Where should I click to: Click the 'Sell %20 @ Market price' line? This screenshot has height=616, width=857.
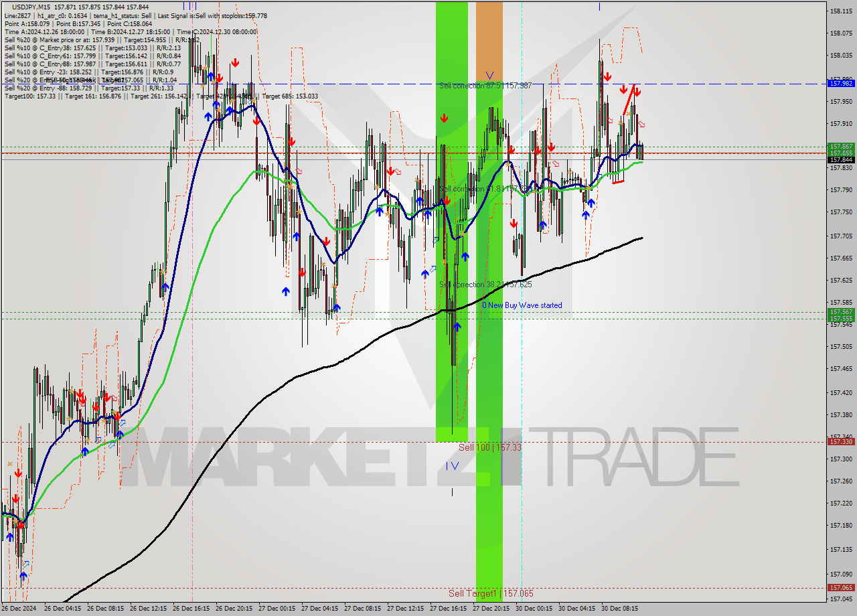pyautogui.click(x=102, y=40)
